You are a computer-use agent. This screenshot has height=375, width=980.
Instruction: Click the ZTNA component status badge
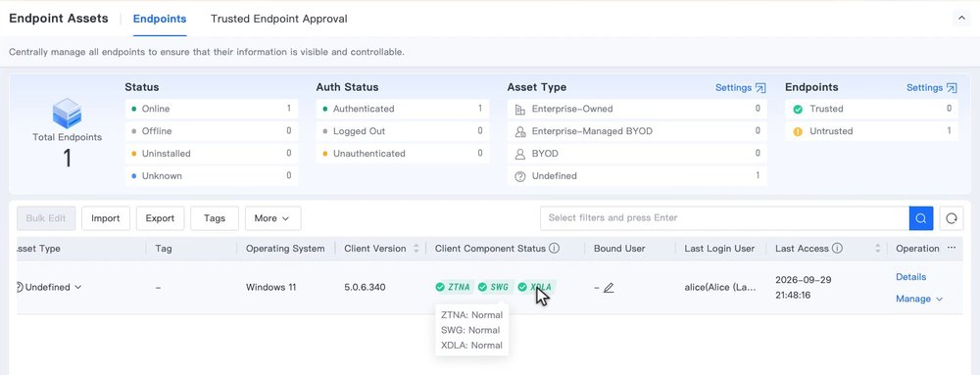pos(455,287)
